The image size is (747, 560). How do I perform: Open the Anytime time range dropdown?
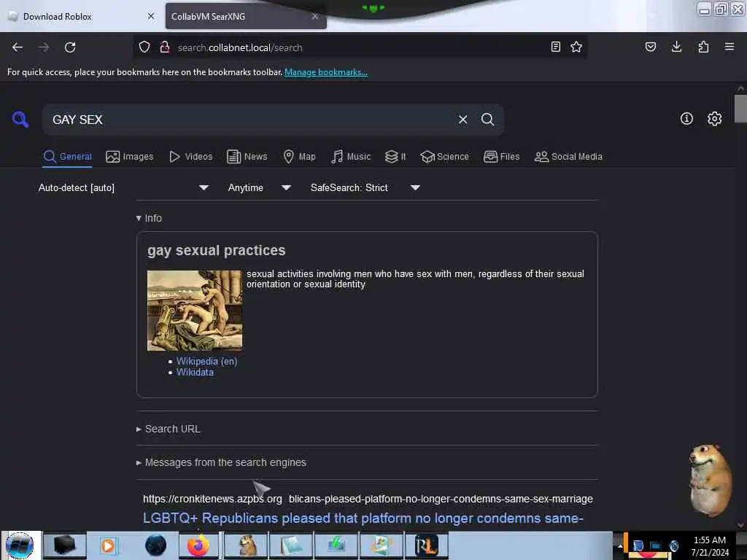pyautogui.click(x=259, y=187)
